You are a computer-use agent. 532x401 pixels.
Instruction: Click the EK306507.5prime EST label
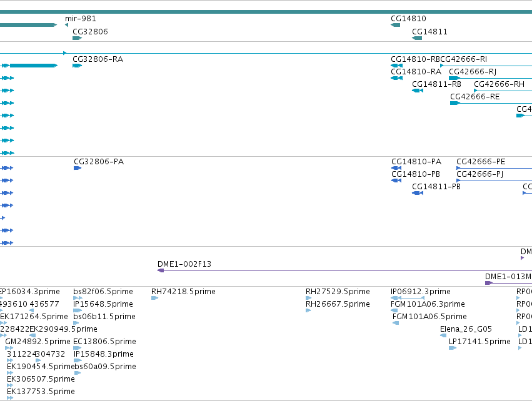(x=41, y=379)
